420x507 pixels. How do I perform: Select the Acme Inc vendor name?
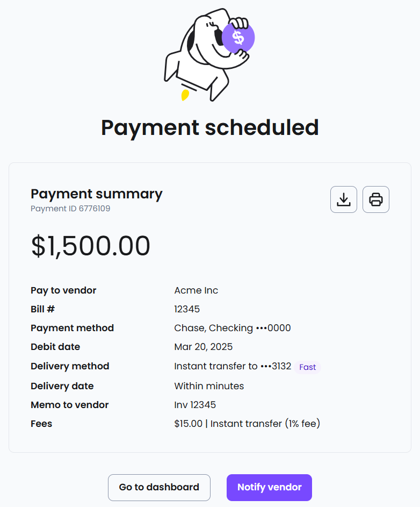pos(196,290)
